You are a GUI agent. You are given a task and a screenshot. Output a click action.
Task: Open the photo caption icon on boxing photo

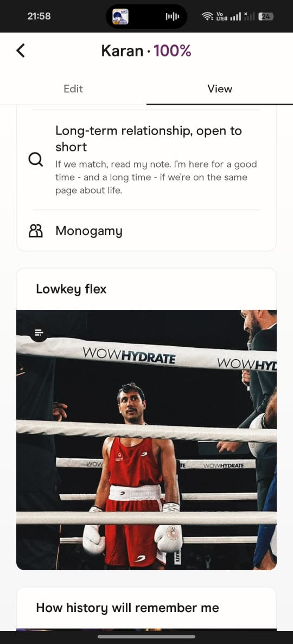[x=39, y=332]
